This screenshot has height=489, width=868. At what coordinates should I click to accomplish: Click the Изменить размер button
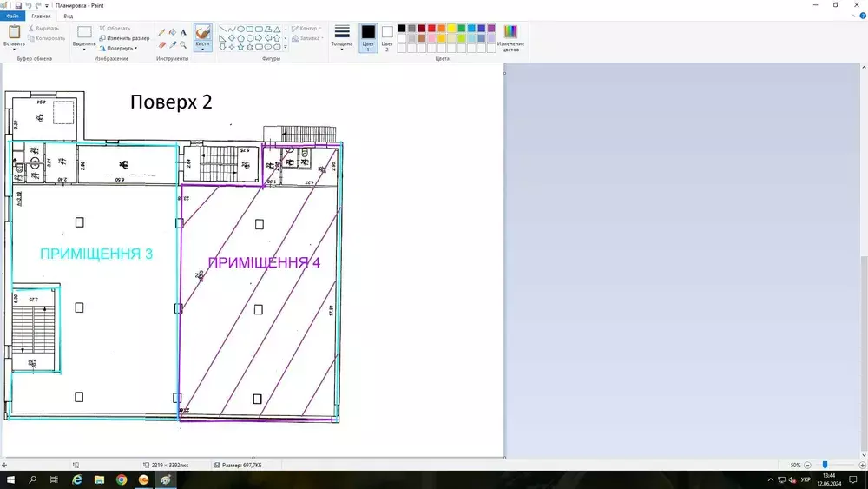click(124, 38)
